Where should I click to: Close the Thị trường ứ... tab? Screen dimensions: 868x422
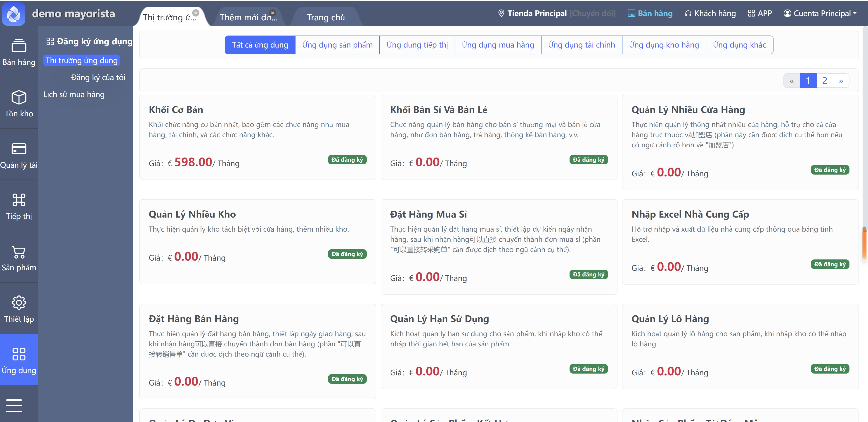(x=196, y=13)
